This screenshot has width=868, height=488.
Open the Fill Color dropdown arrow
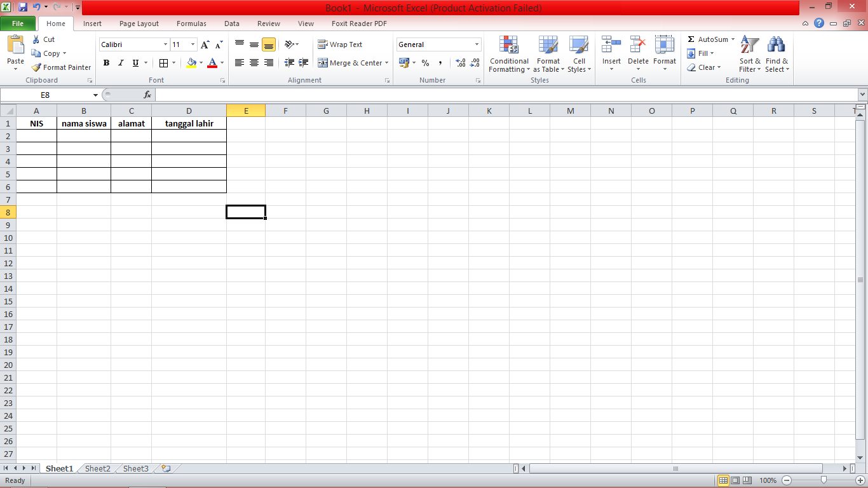201,63
